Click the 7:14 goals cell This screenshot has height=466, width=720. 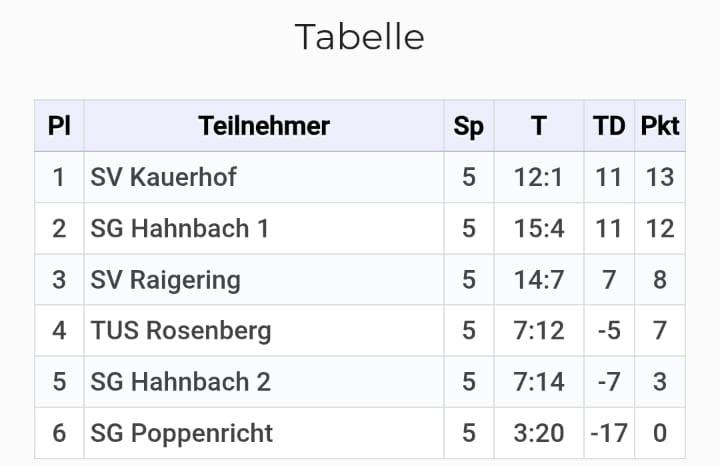coord(539,382)
